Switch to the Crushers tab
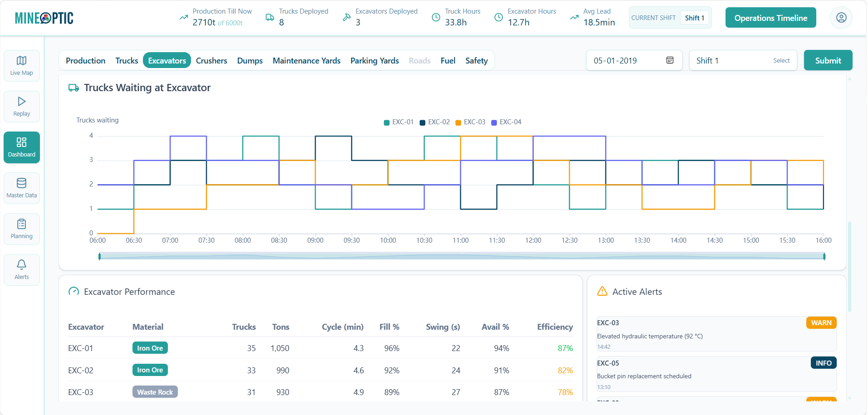Viewport: 868px width, 415px height. click(211, 61)
